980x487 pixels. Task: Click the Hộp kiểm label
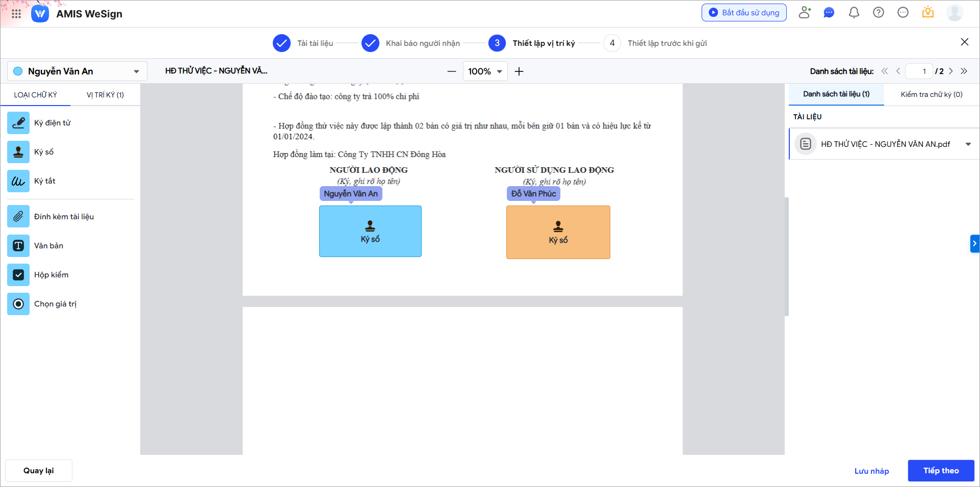tap(51, 275)
